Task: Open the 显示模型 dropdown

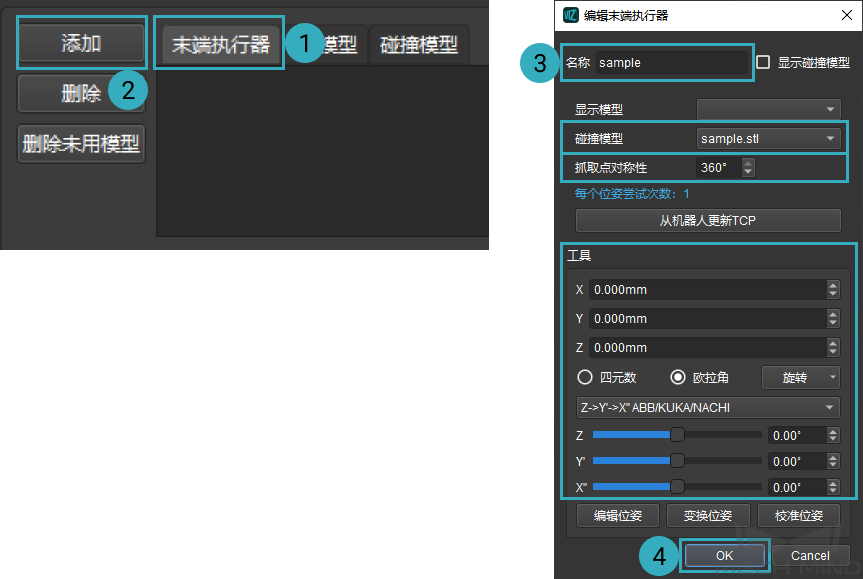Action: (768, 110)
